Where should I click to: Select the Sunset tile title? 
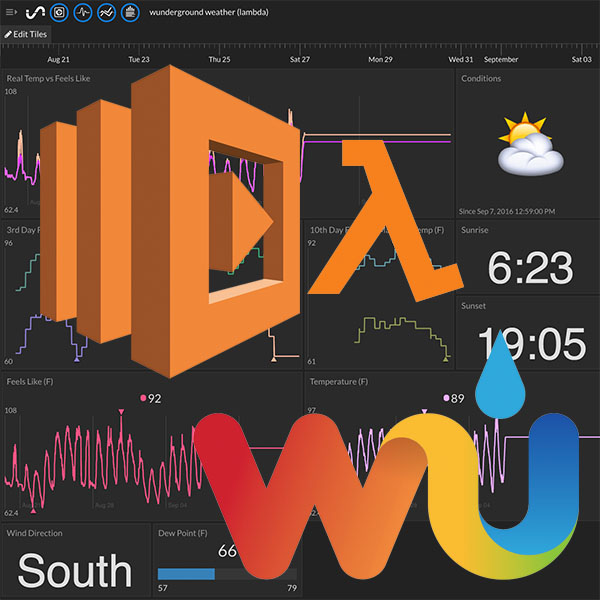coord(473,306)
